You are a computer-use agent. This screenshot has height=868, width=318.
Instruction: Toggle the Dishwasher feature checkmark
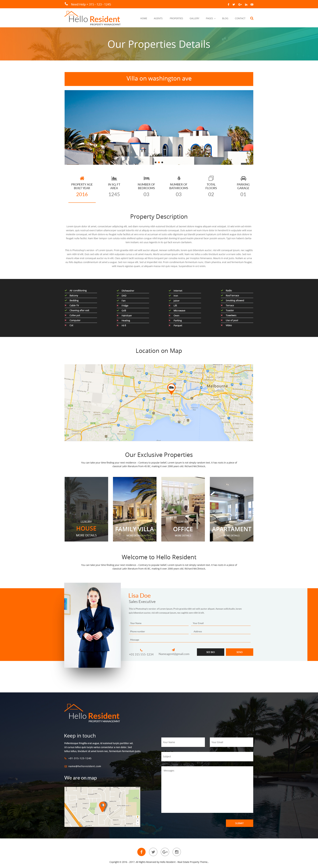click(118, 290)
